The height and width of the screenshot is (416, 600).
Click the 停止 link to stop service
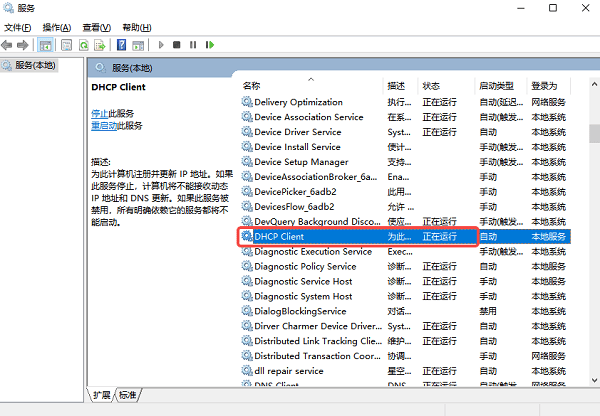click(x=99, y=114)
